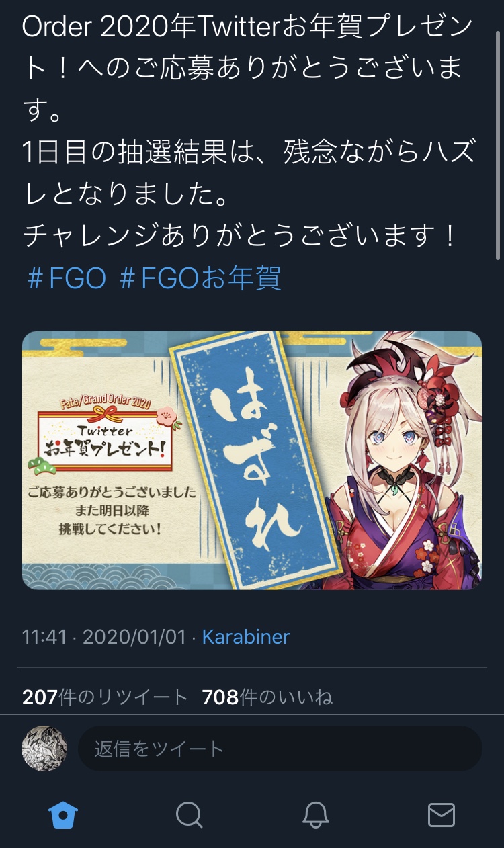The width and height of the screenshot is (504, 848).
Task: Tap the profile avatar beside reply box
Action: pos(44,749)
